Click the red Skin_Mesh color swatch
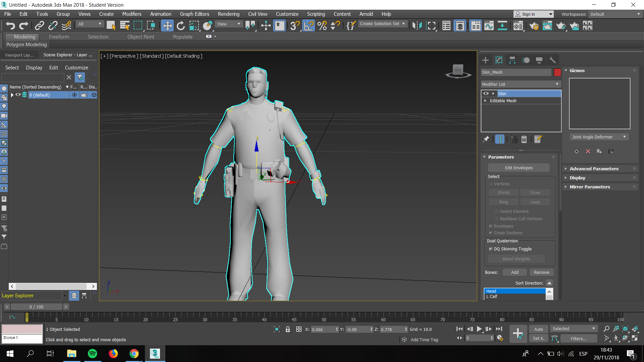Image resolution: width=644 pixels, height=362 pixels. click(x=557, y=72)
